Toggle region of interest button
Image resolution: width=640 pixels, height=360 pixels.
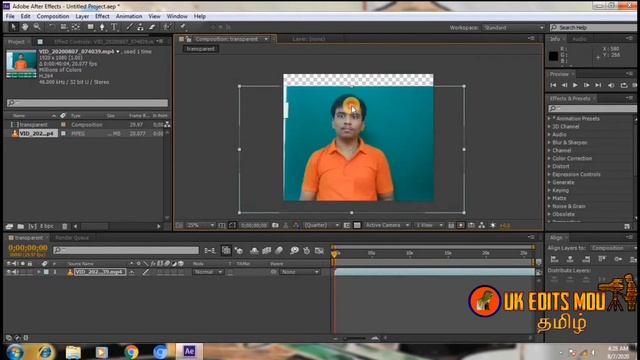click(347, 225)
